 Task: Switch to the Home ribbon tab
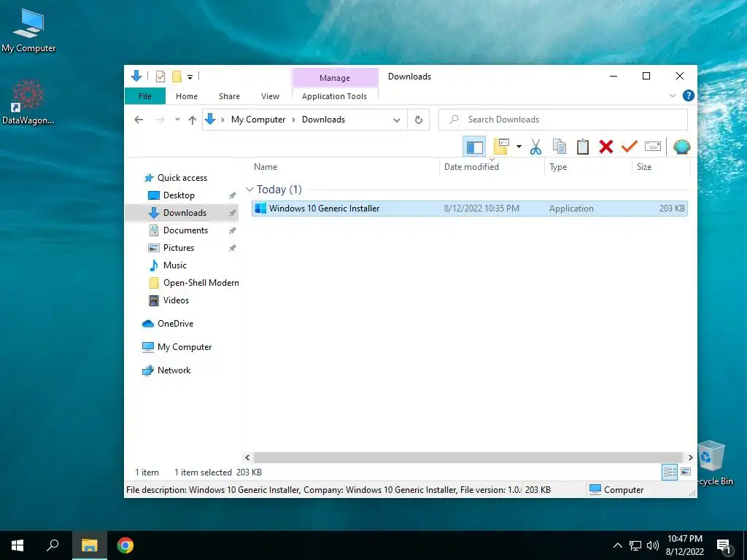[187, 96]
